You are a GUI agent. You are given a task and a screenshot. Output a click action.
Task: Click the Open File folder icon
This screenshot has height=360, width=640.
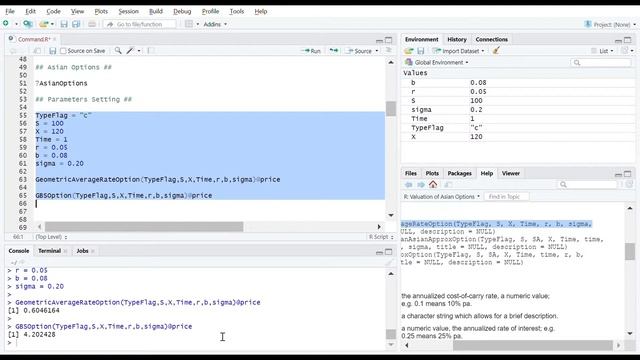coord(44,24)
